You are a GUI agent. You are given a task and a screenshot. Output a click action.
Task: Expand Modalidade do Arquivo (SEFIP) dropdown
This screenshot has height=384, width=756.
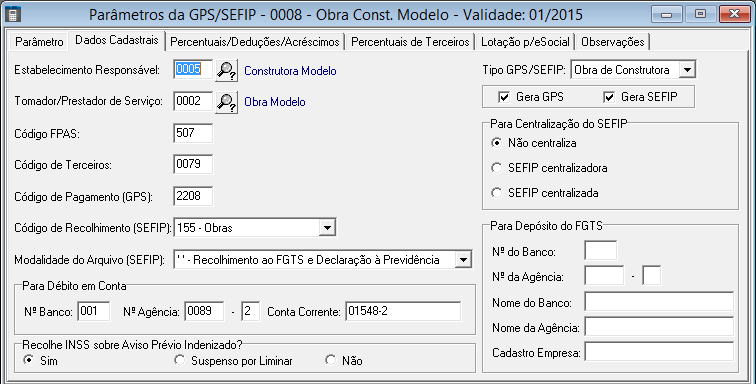click(462, 260)
